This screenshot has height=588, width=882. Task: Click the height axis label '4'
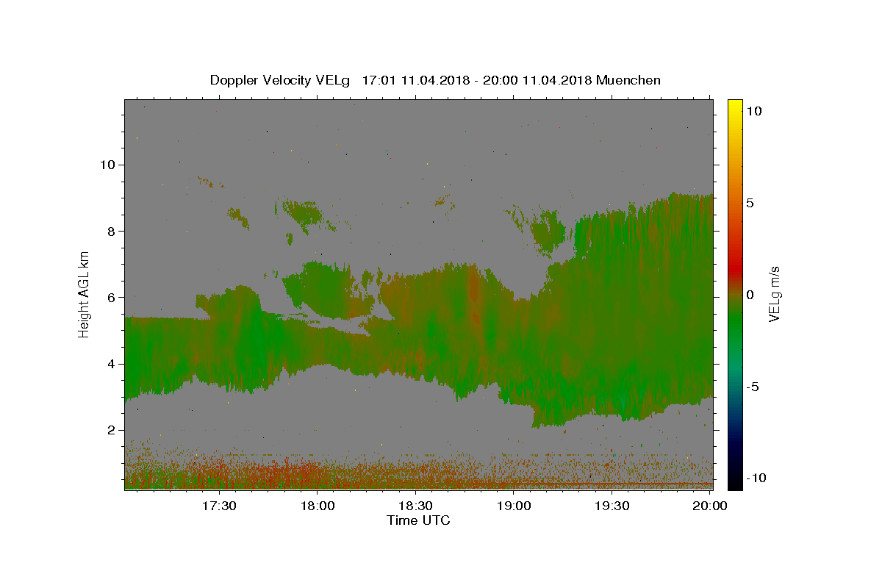pyautogui.click(x=110, y=364)
